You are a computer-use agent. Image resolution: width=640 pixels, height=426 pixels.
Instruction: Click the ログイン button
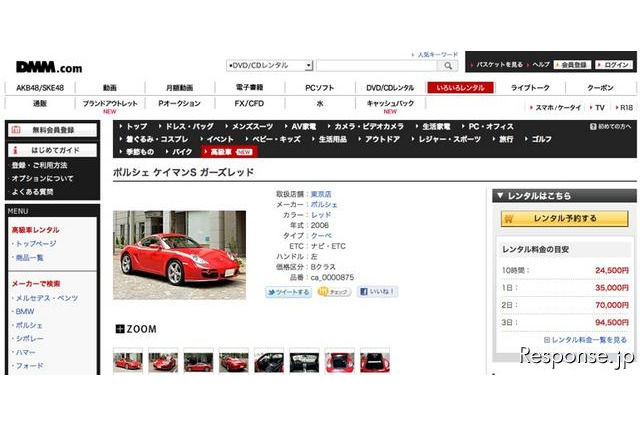point(614,65)
